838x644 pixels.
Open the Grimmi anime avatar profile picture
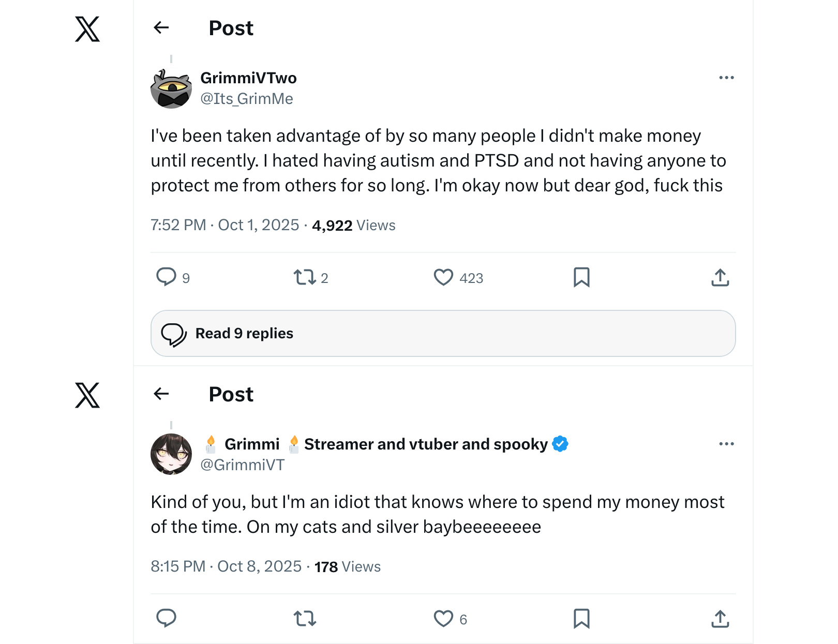(171, 454)
